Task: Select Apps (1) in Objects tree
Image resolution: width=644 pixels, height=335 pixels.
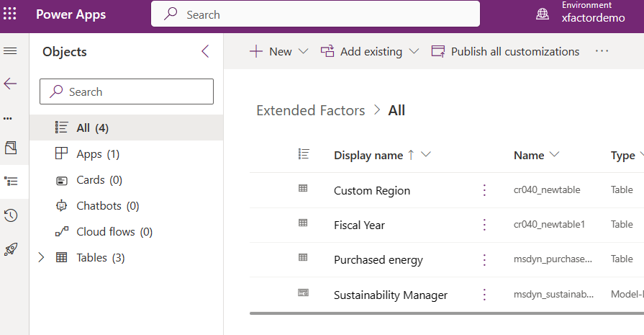Action: tap(126, 153)
